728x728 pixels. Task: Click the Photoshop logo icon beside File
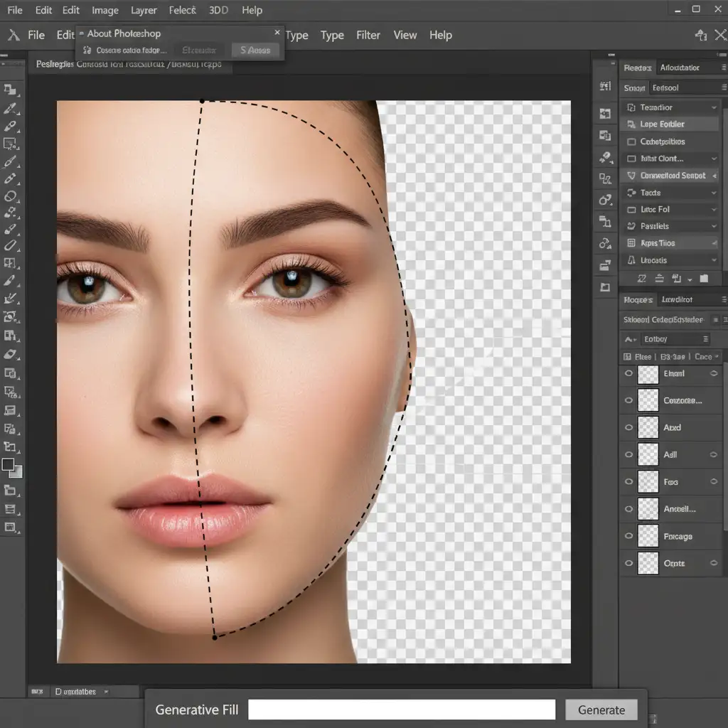(x=14, y=35)
